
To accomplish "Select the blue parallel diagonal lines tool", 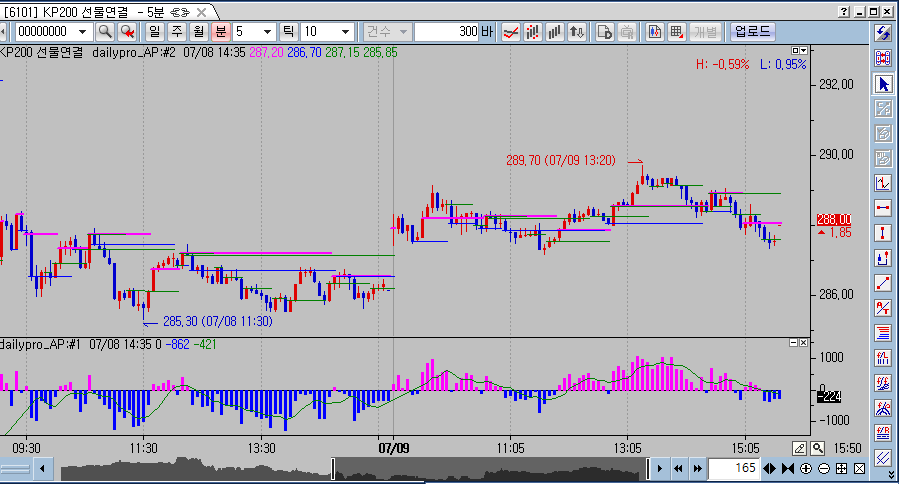I will [883, 458].
